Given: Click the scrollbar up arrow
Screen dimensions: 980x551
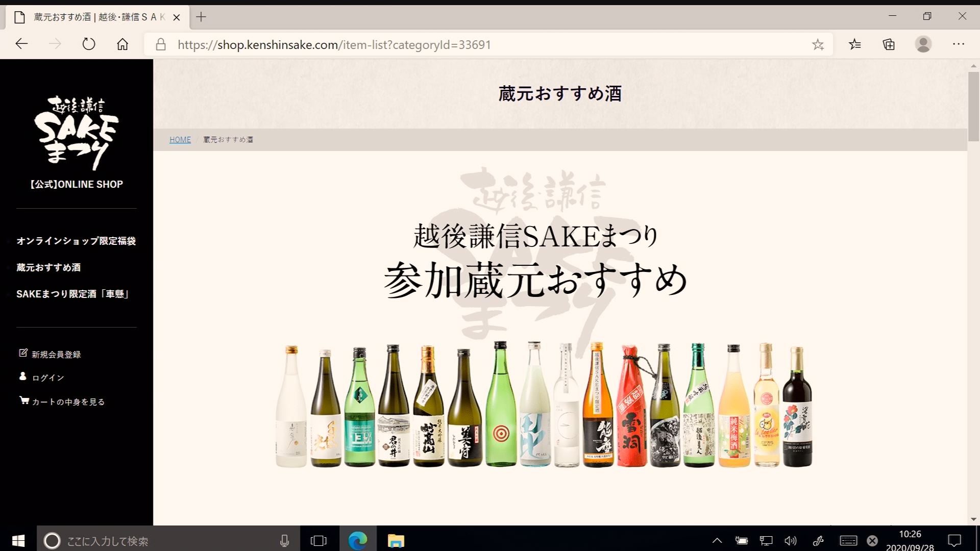Looking at the screenshot, I should (x=973, y=66).
